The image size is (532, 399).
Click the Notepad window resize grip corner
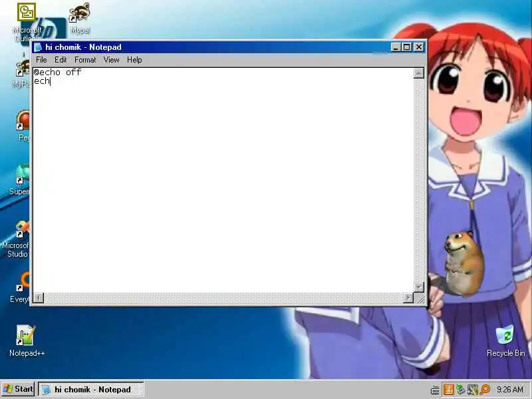click(x=420, y=298)
